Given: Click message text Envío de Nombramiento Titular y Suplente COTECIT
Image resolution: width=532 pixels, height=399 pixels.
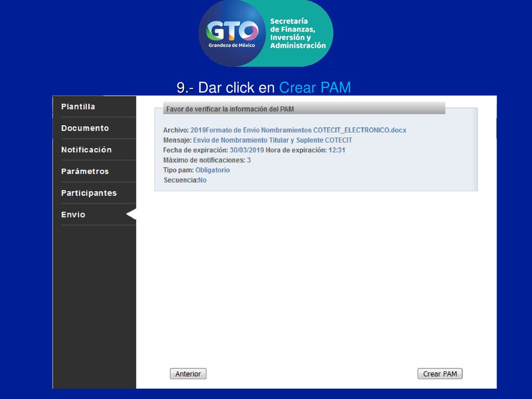Looking at the screenshot, I should 272,140.
